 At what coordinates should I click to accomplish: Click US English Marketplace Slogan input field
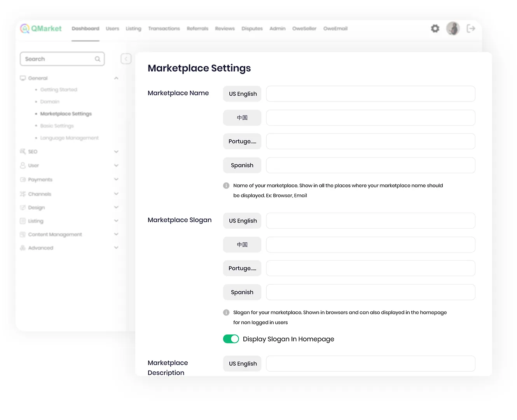click(x=370, y=221)
